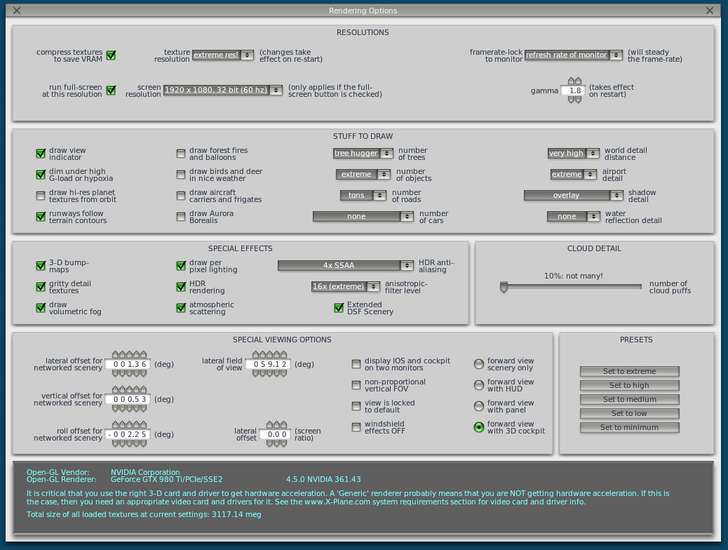Enable draw aircraft carriers and frigates
728x550 pixels.
[x=181, y=195]
